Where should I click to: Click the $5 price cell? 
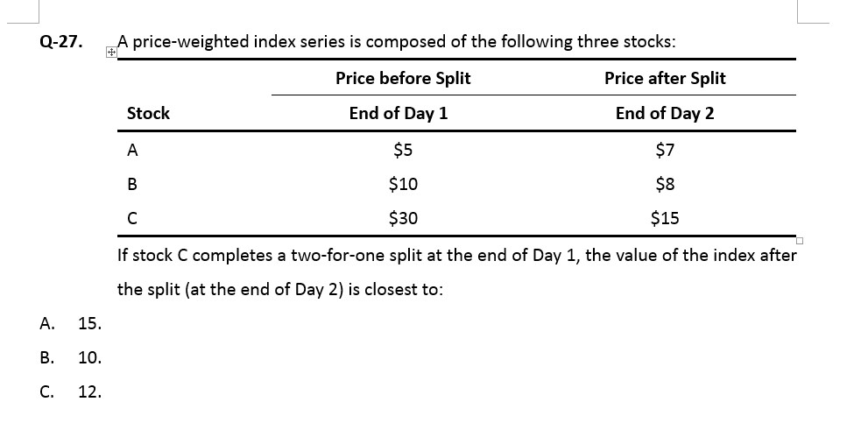tap(403, 150)
